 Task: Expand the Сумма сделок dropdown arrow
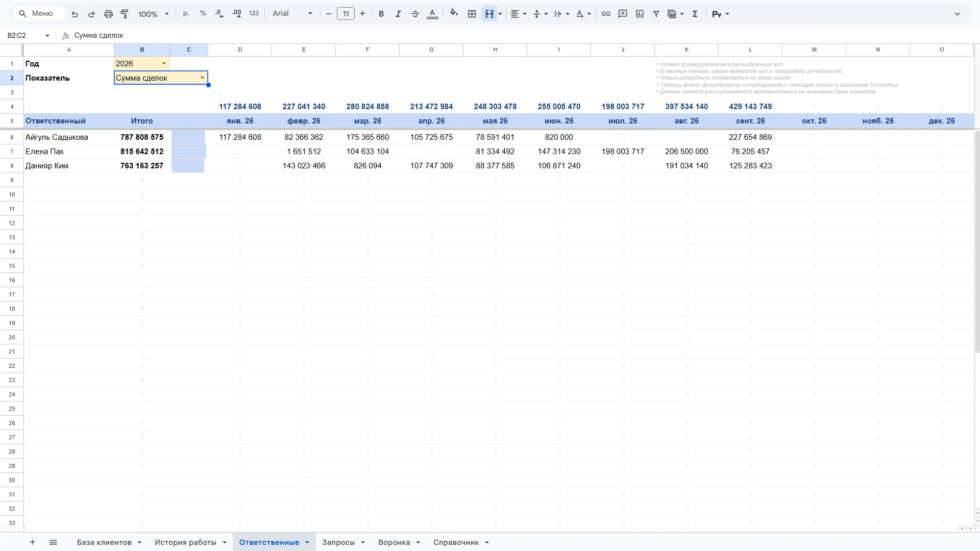click(x=202, y=78)
